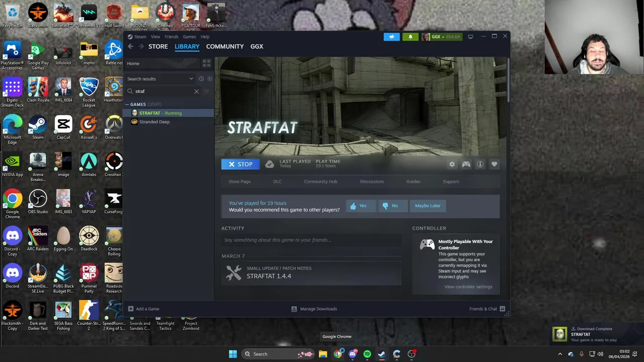Click the cloud sync status checkmark icon
Screen dimensions: 644x362
tap(270, 164)
